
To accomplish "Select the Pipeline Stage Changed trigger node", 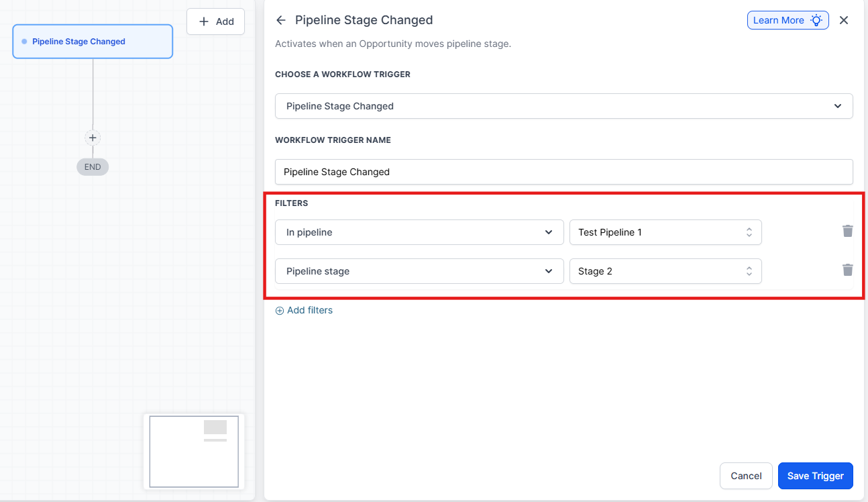I will pyautogui.click(x=93, y=42).
